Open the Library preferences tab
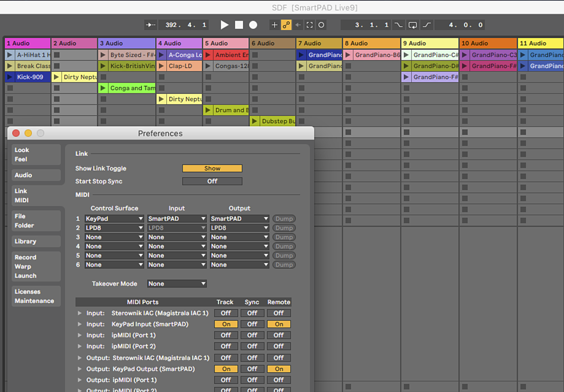Viewport: 564px width, 392px height. pos(36,241)
